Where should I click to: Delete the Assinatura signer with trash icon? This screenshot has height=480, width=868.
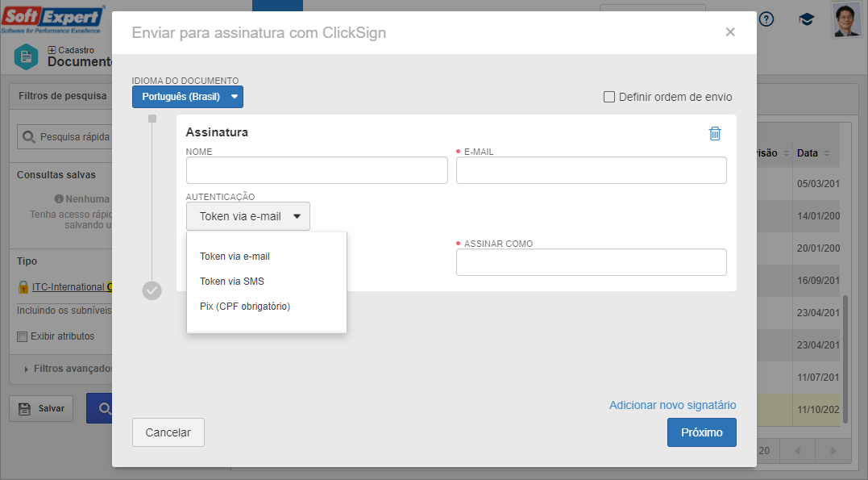pyautogui.click(x=715, y=134)
